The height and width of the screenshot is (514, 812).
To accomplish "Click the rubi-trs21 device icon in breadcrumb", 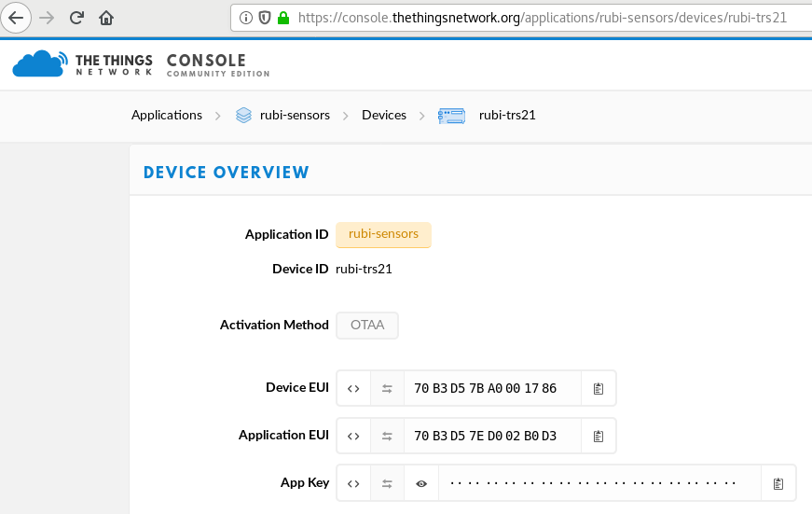I will point(451,116).
